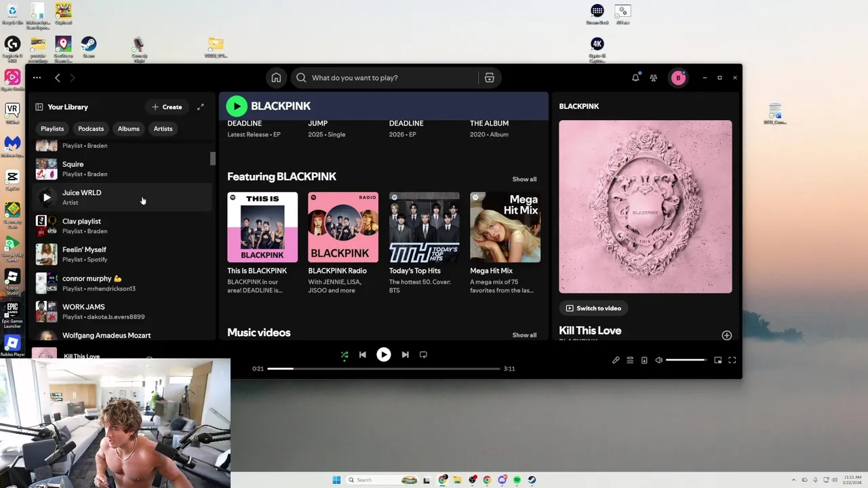Collapse Your Library with its sidebar icon
This screenshot has height=488, width=868.
[x=39, y=107]
